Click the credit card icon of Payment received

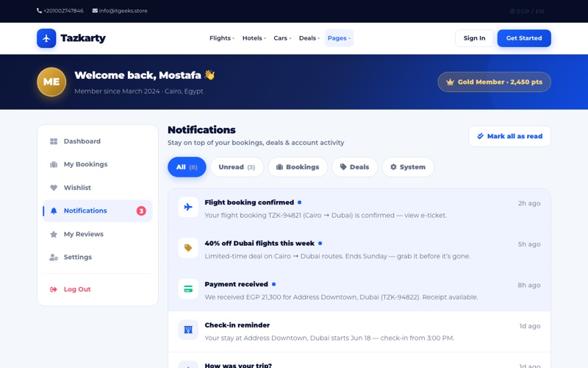click(x=188, y=289)
